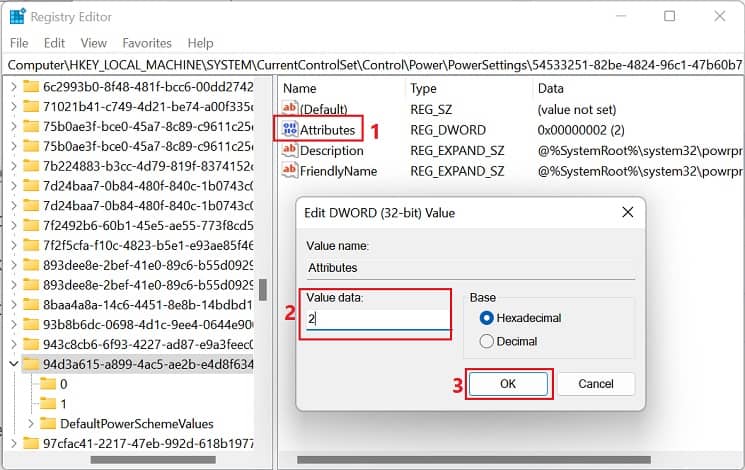Collapse the 94d3a615-a899-4ac5 key

coord(13,364)
